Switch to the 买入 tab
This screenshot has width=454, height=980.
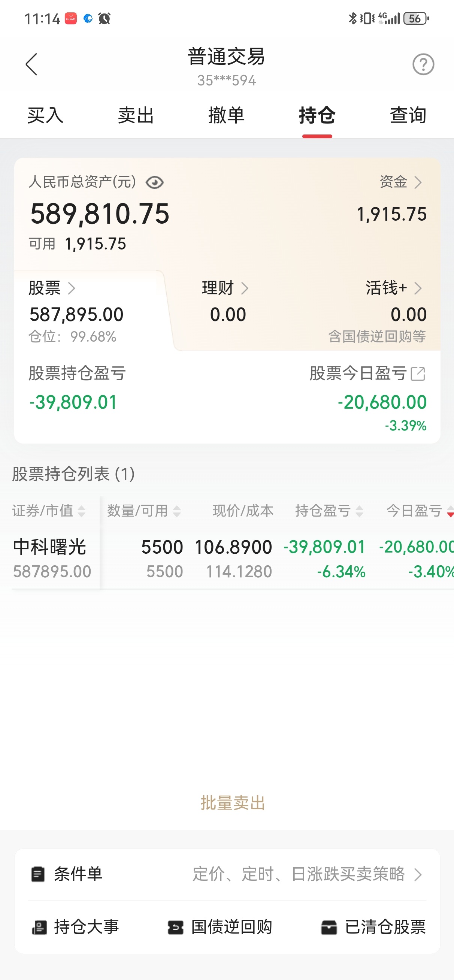[45, 115]
